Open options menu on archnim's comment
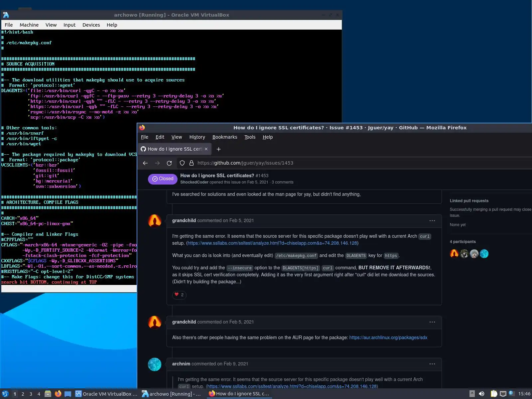 (x=432, y=364)
